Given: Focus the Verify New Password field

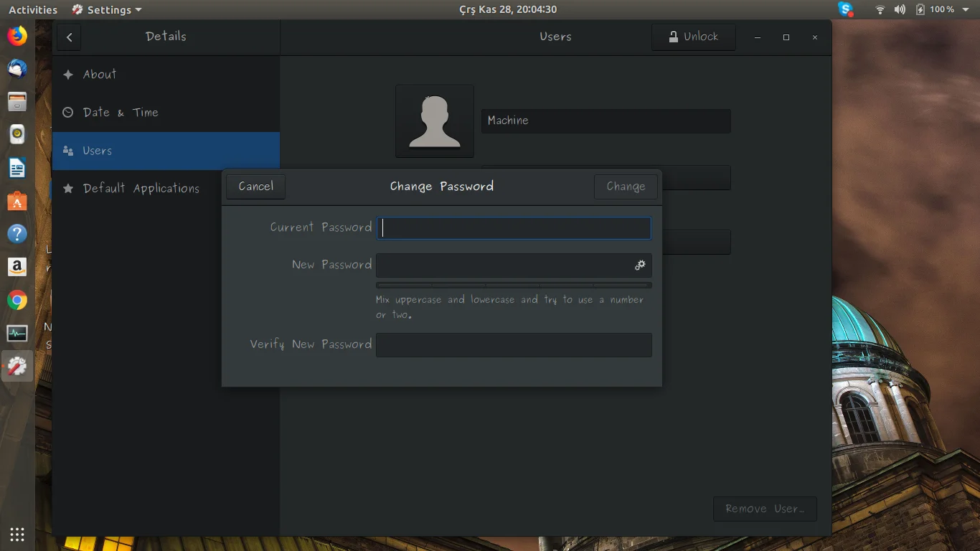Looking at the screenshot, I should pos(514,345).
